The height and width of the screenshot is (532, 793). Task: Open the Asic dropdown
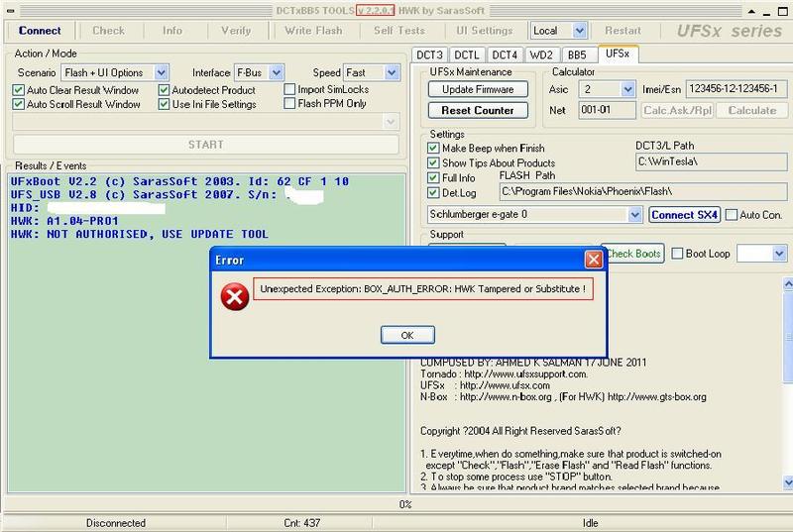627,90
